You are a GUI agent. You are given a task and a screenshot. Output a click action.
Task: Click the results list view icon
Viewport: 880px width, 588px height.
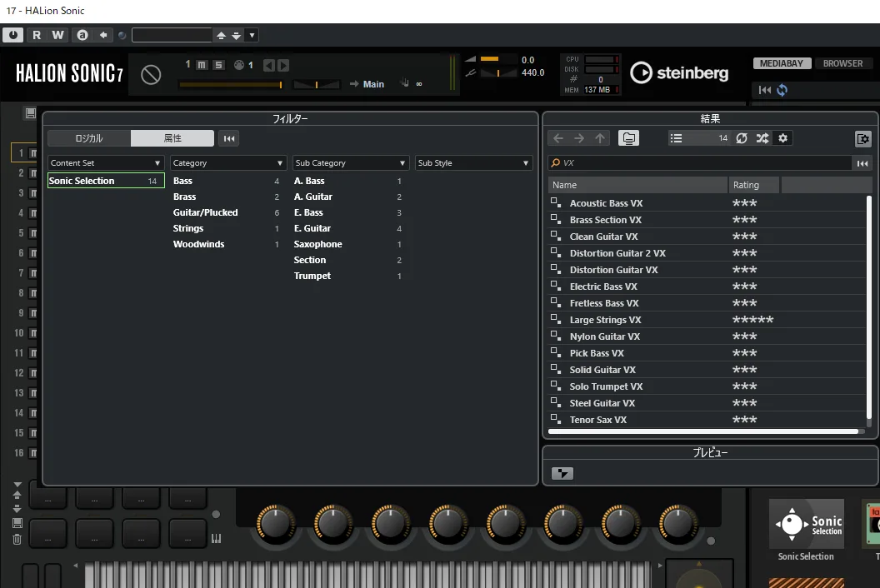click(677, 138)
